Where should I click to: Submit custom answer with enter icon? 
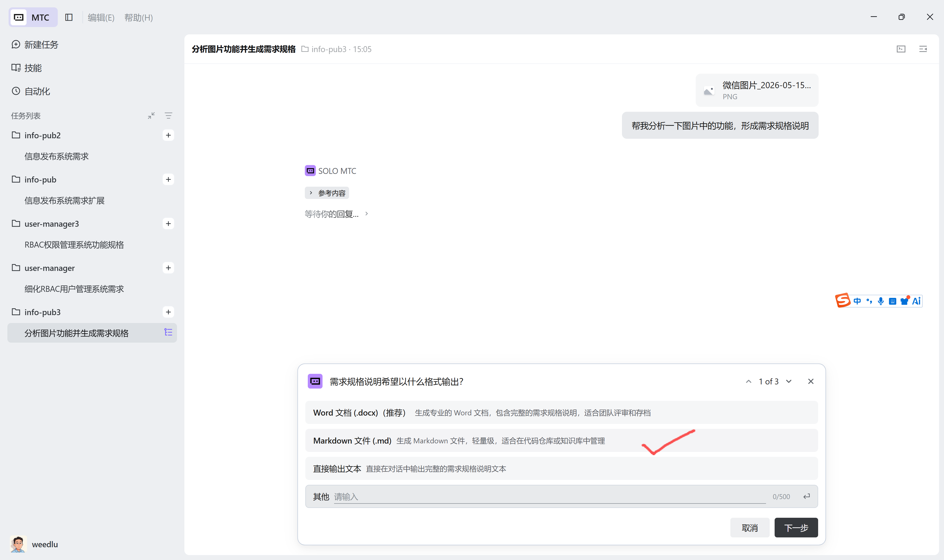(x=807, y=497)
